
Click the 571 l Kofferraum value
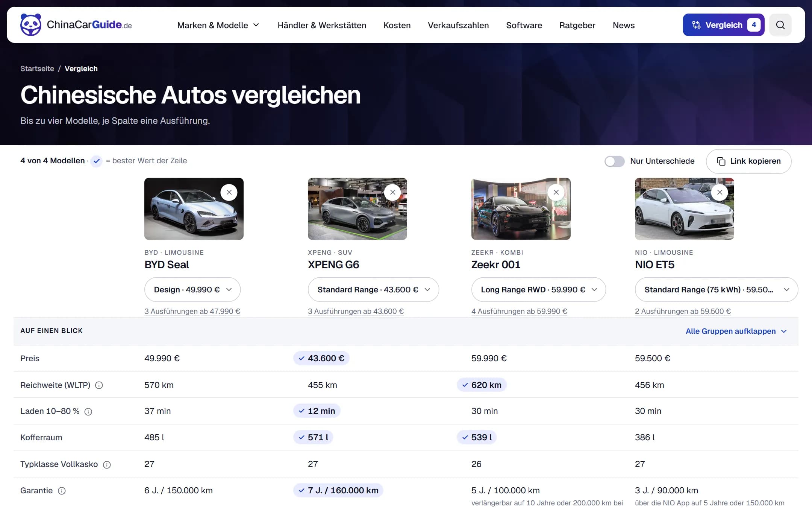pyautogui.click(x=314, y=437)
